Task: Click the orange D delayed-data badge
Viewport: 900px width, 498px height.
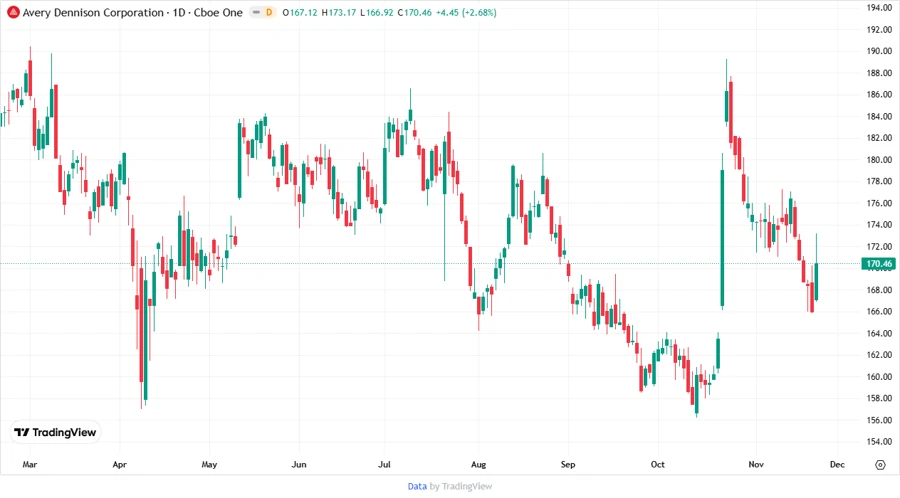Action: pos(269,12)
